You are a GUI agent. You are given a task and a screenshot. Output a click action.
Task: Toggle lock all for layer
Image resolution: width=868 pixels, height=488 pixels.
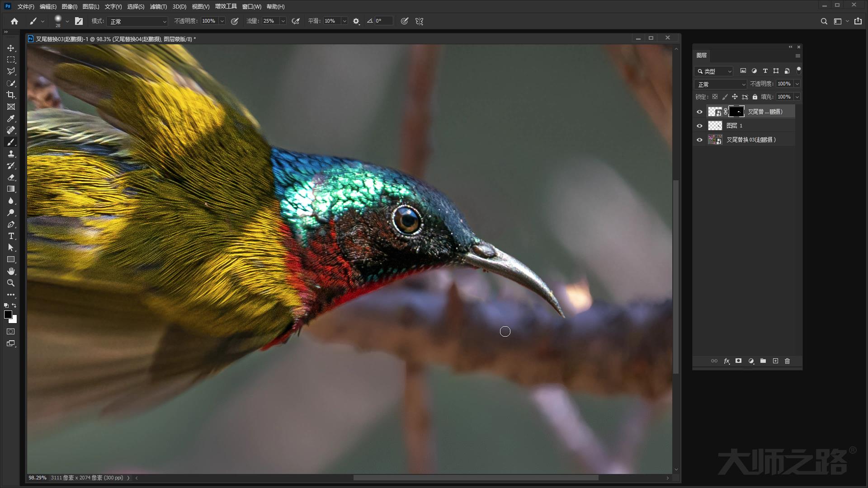click(x=755, y=97)
